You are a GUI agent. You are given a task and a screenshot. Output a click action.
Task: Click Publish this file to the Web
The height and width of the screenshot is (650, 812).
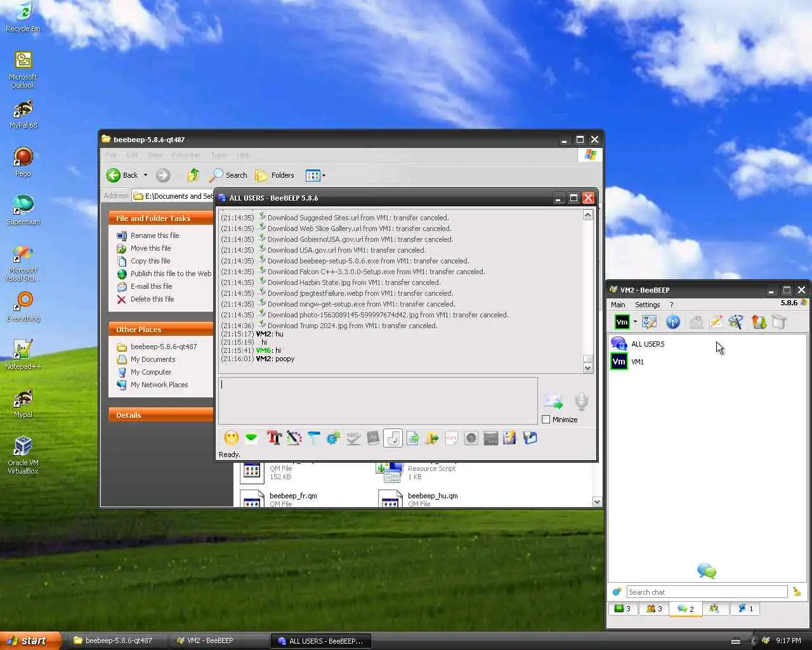point(171,274)
